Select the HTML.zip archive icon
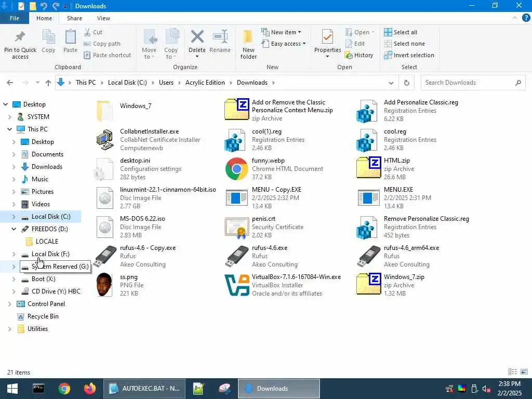 [x=369, y=168]
